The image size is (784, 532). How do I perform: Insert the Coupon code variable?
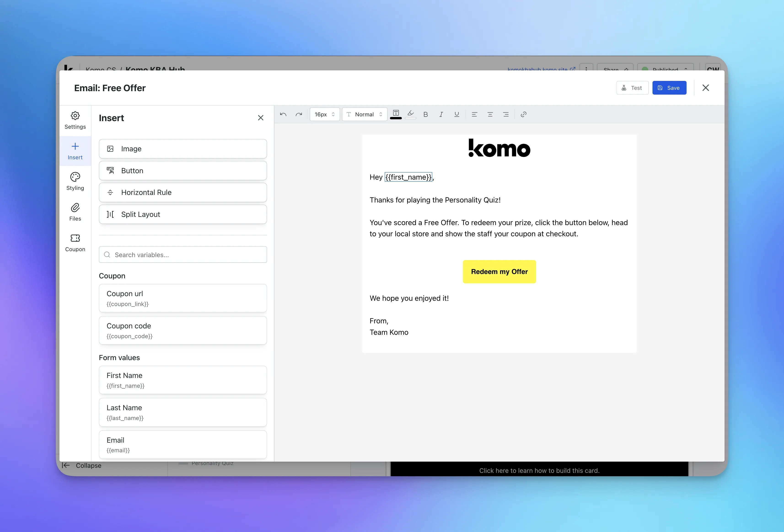183,330
